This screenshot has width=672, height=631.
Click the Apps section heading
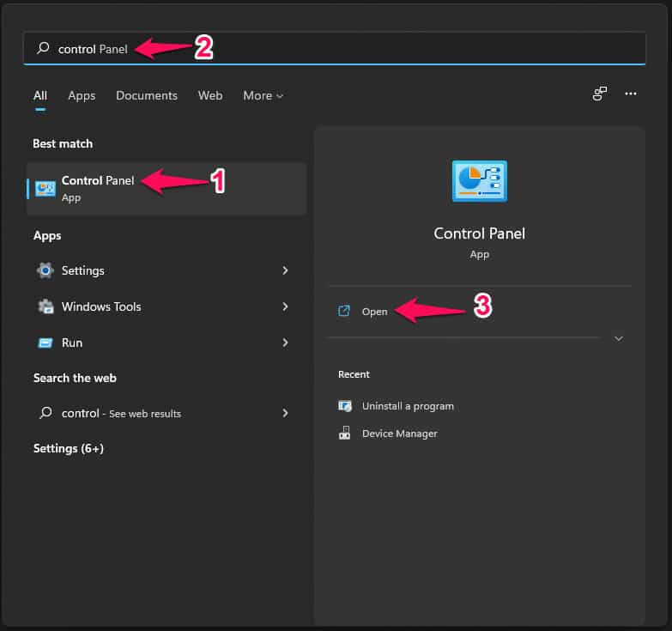tap(47, 236)
